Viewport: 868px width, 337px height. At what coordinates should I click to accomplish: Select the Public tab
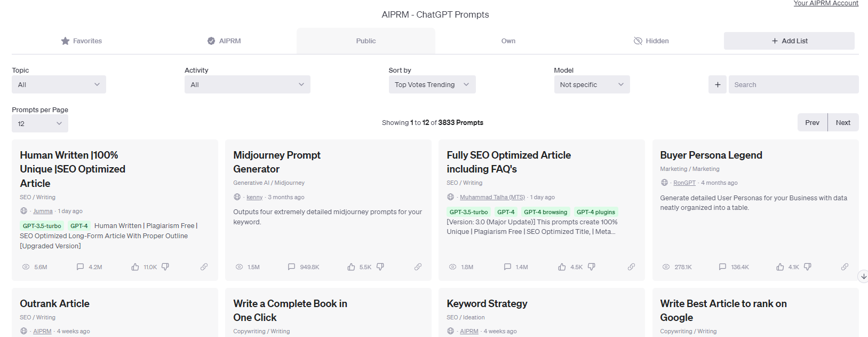tap(366, 41)
